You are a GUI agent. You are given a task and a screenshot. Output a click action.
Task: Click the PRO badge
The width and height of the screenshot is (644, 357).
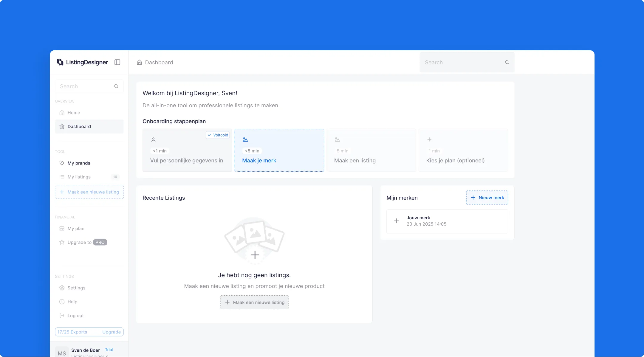pyautogui.click(x=100, y=242)
